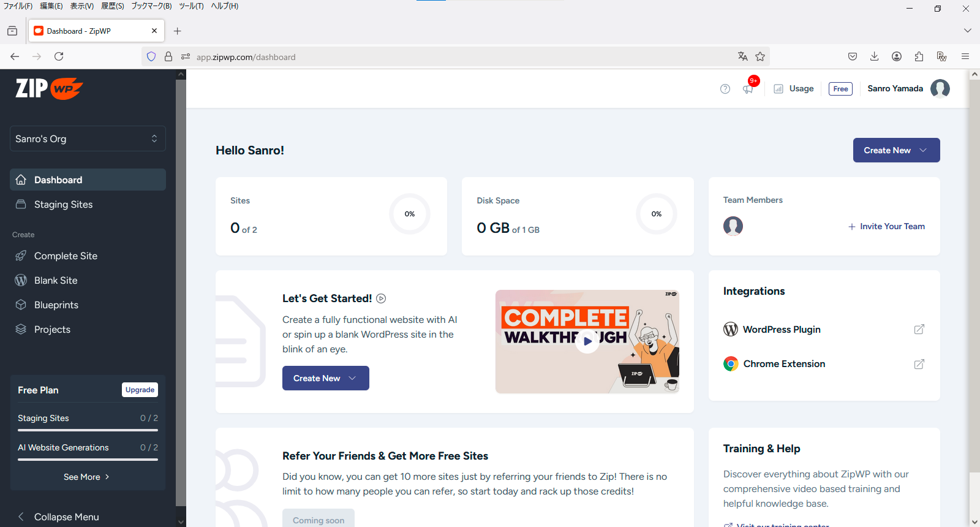This screenshot has height=527, width=980.
Task: Open Chrome Extension external link icon
Action: pyautogui.click(x=919, y=364)
